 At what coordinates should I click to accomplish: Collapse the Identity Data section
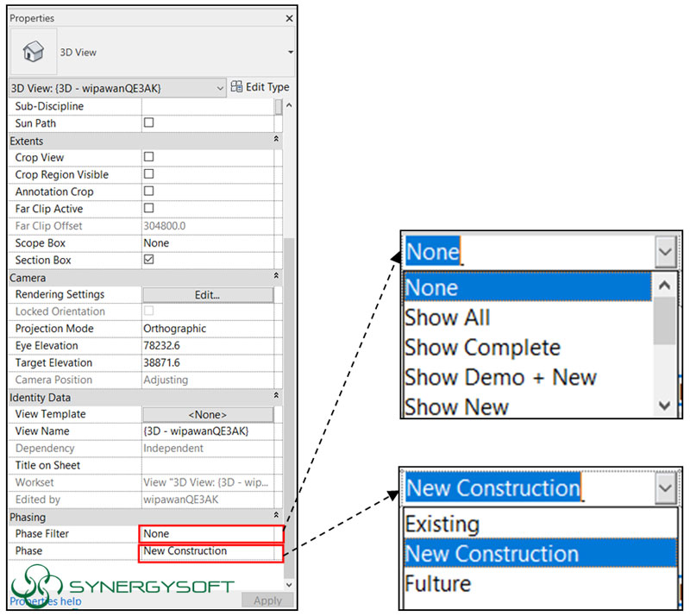[x=278, y=396]
